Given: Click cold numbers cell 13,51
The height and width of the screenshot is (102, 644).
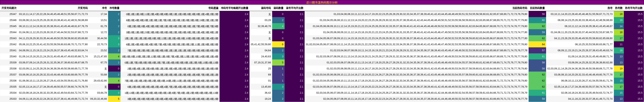Looking at the screenshot, I should pyautogui.click(x=104, y=20).
